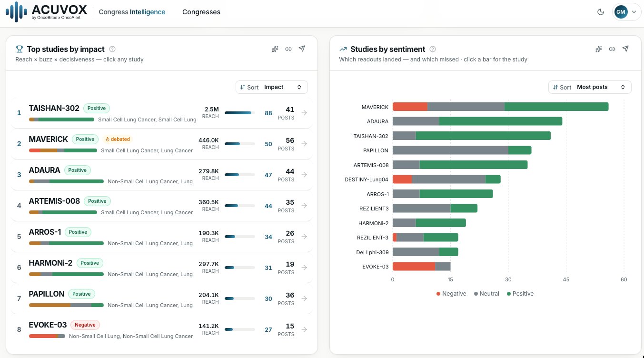Viewport: 644px width, 358px height.
Task: Copy link icon in Studies by sentiment panel
Action: pos(612,49)
